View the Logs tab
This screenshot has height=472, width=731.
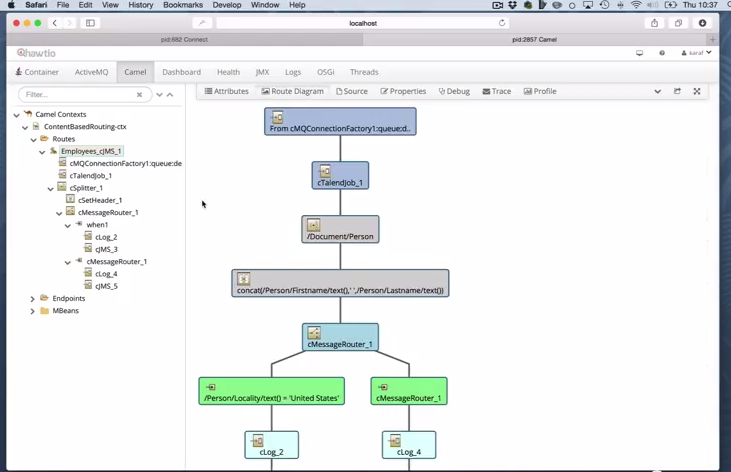[293, 72]
